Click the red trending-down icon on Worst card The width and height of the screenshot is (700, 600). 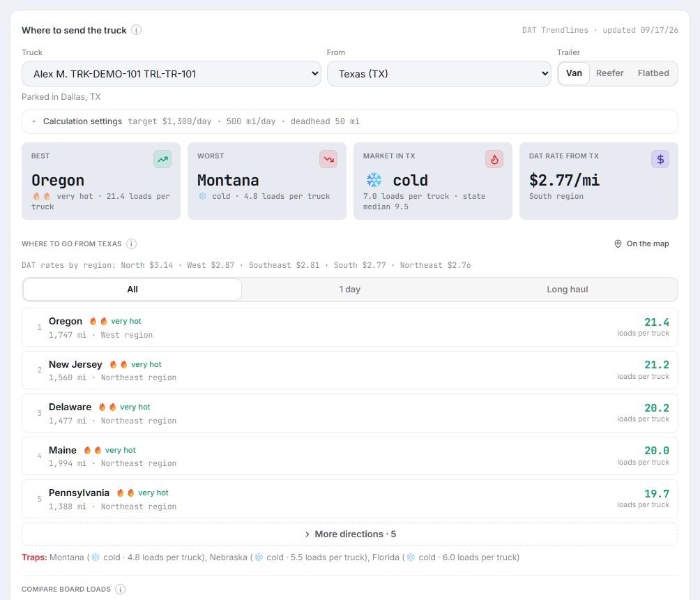328,159
